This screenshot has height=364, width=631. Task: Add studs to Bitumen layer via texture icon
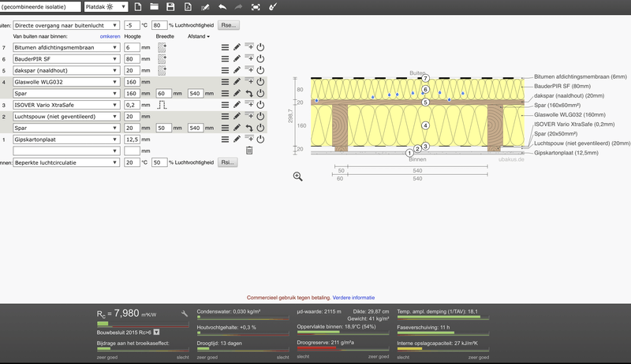[162, 47]
